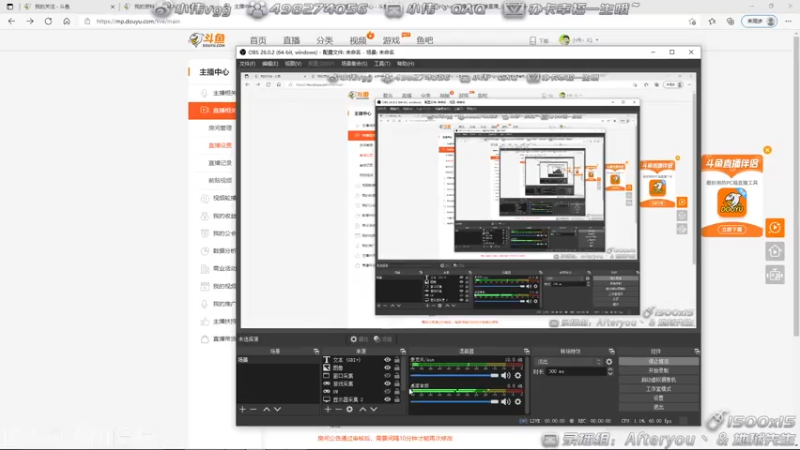
Task: Open browser collections icon
Action: click(x=731, y=21)
